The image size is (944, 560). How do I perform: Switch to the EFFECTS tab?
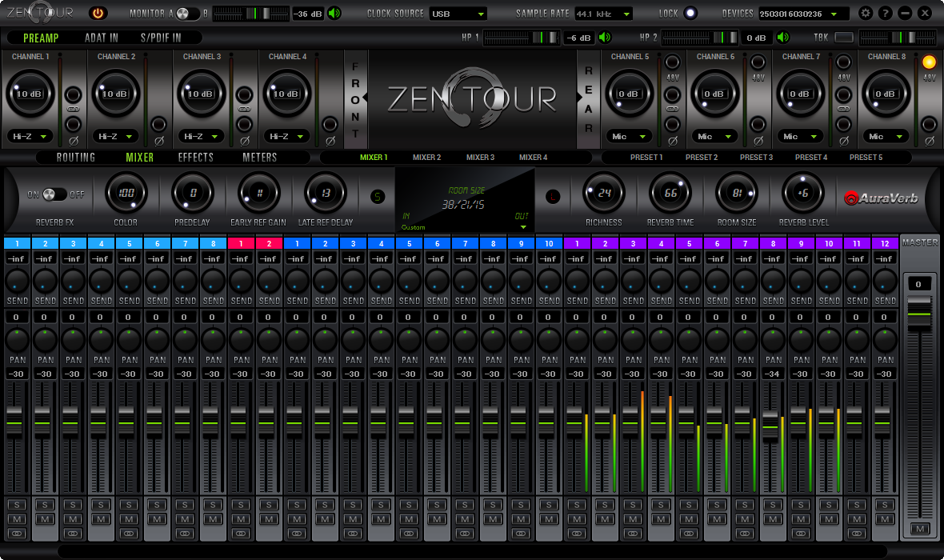coord(194,157)
